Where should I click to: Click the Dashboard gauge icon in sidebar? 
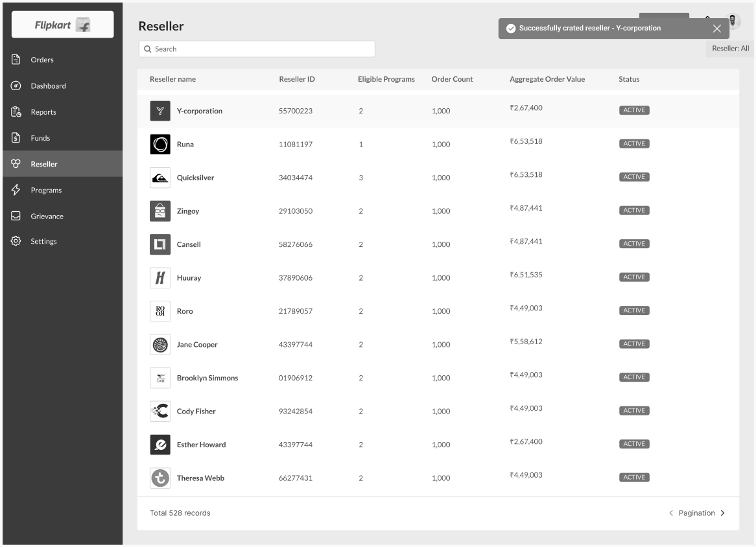click(16, 86)
